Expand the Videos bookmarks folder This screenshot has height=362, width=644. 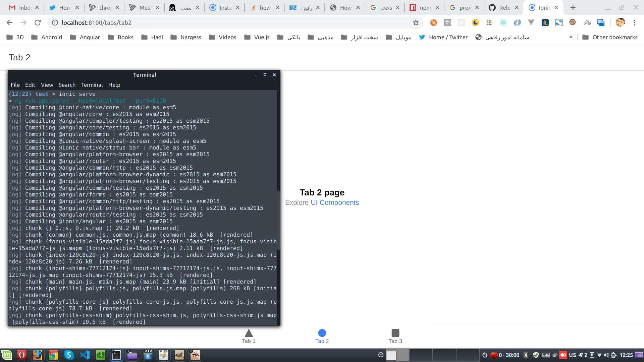[222, 37]
